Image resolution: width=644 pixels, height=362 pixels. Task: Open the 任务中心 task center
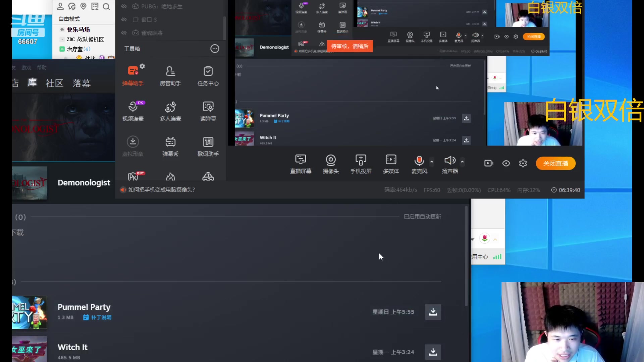click(208, 76)
